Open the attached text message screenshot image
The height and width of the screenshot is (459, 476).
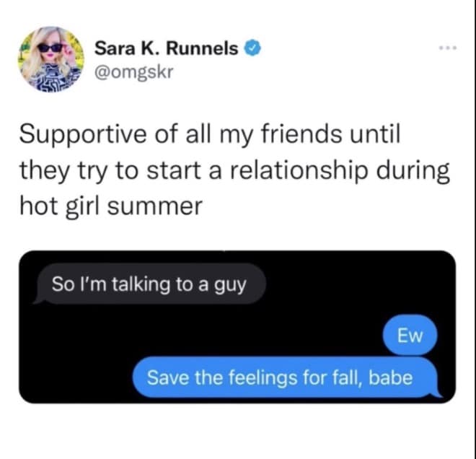237,327
